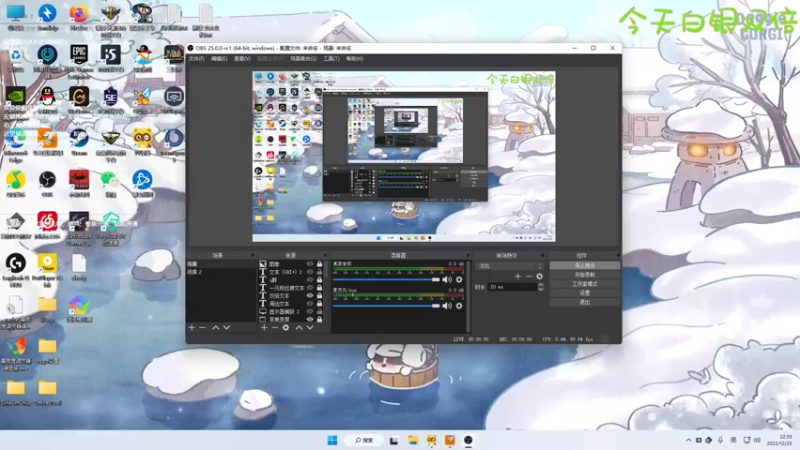This screenshot has height=450, width=800.
Task: Toggle eye visibility for the 文本 (GDI+) 2 source
Action: pos(310,272)
